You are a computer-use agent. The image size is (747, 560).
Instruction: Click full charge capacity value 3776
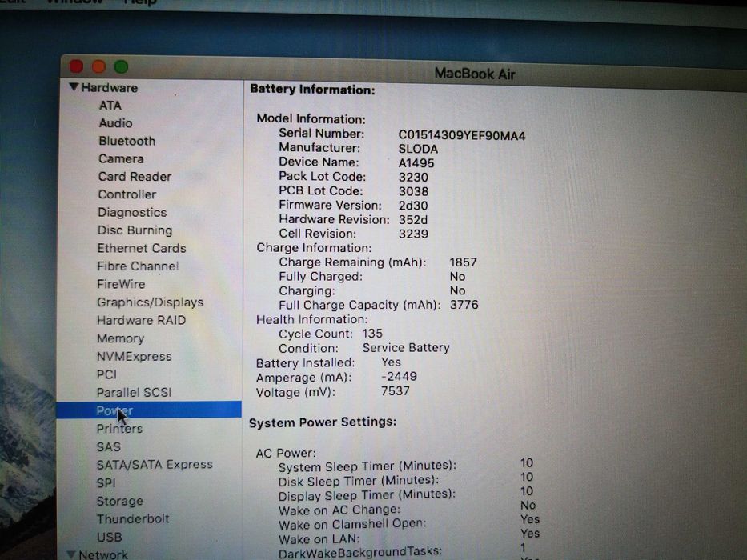464,305
